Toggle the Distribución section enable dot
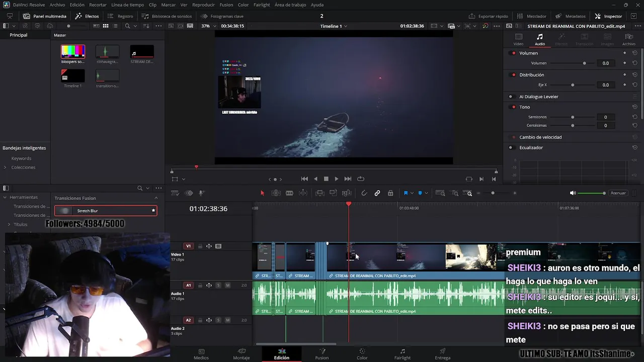This screenshot has width=644, height=362. click(x=513, y=75)
